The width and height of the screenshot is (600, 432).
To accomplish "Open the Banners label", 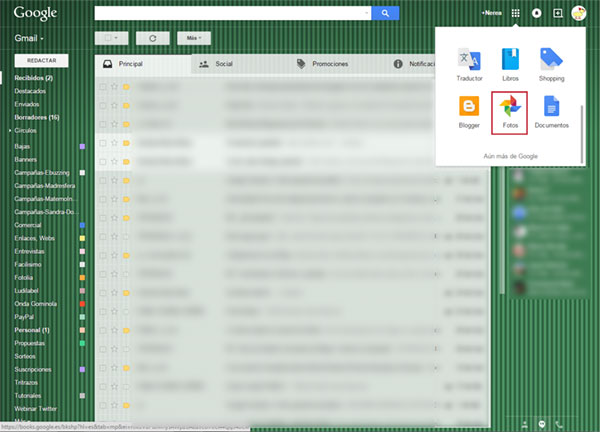I will (x=26, y=160).
